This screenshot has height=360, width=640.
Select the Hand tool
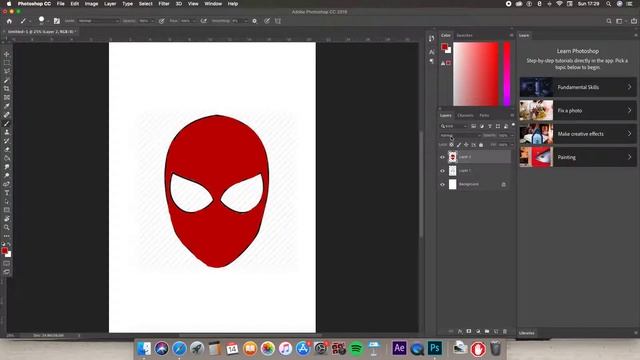pyautogui.click(x=7, y=219)
